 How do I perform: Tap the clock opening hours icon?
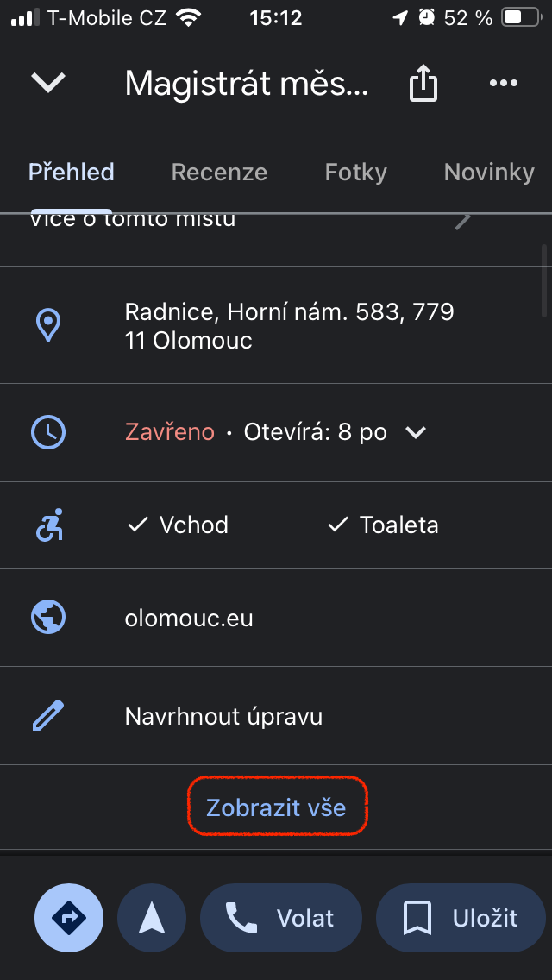coord(48,432)
